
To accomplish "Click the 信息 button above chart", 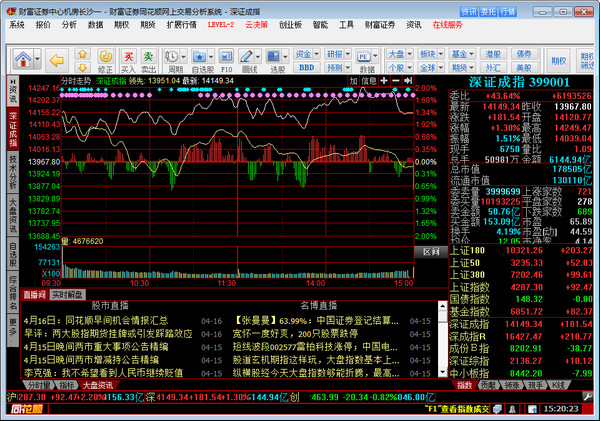I will point(369,81).
